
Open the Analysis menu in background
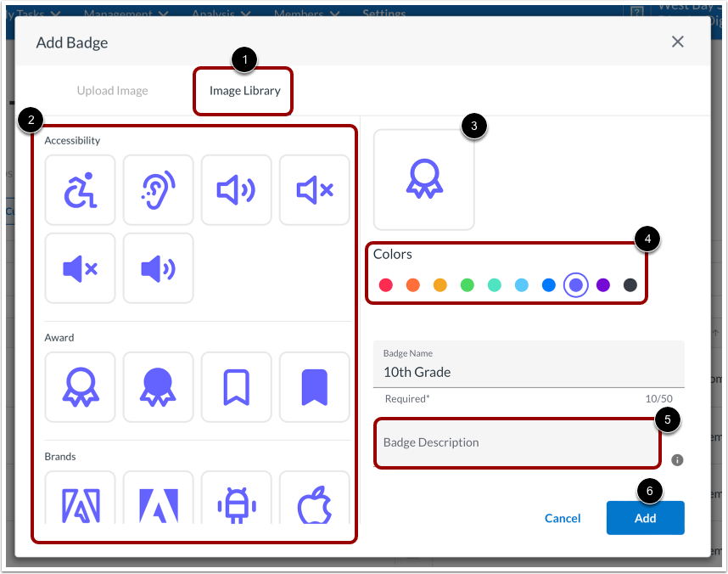click(x=221, y=14)
